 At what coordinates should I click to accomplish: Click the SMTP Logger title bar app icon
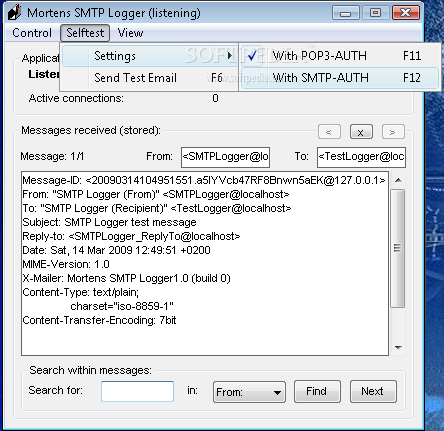pyautogui.click(x=14, y=13)
